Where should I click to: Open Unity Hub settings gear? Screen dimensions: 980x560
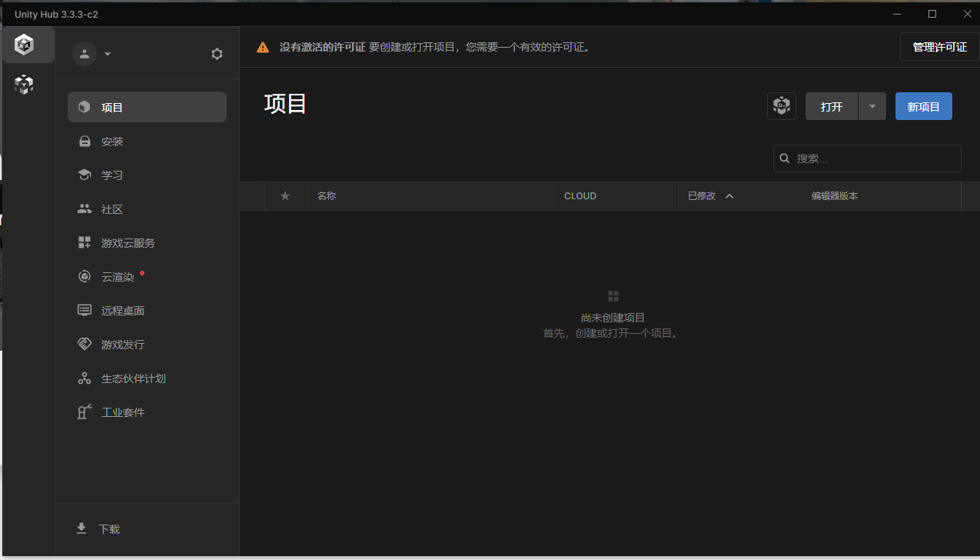click(217, 53)
